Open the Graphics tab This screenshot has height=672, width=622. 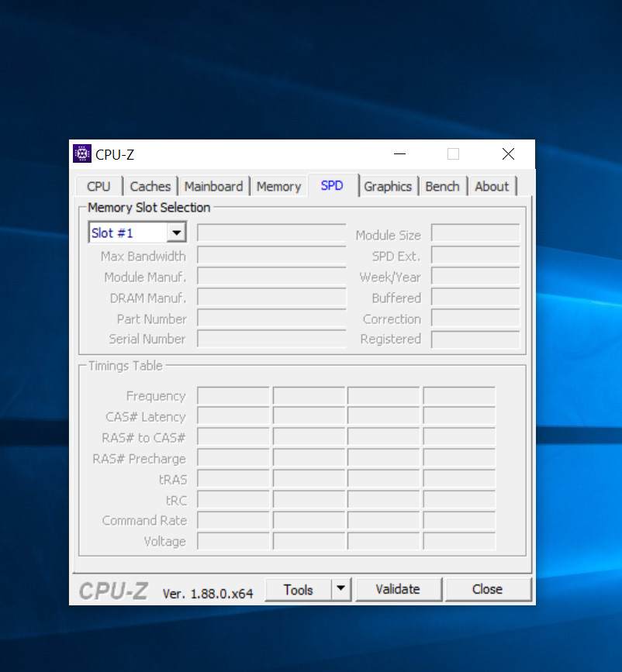pos(388,187)
